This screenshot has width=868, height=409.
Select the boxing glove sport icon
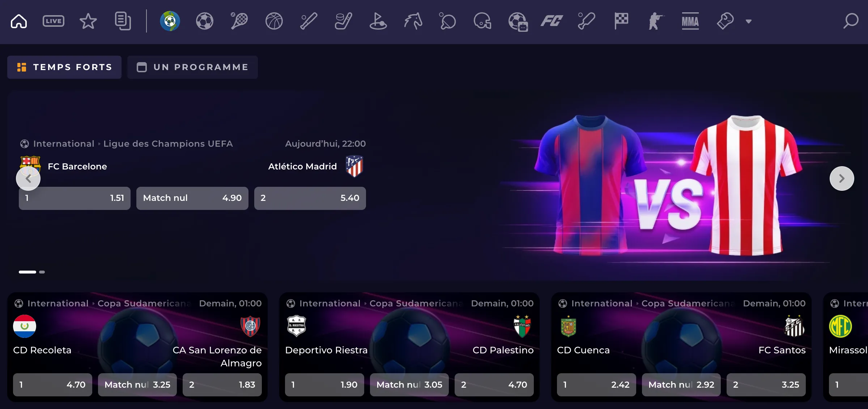pos(725,21)
